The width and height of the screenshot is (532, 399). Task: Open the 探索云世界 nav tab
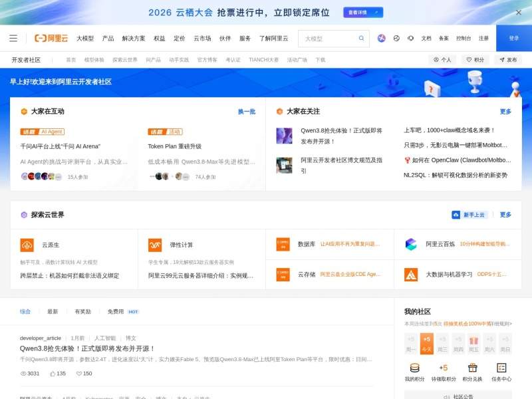(125, 60)
